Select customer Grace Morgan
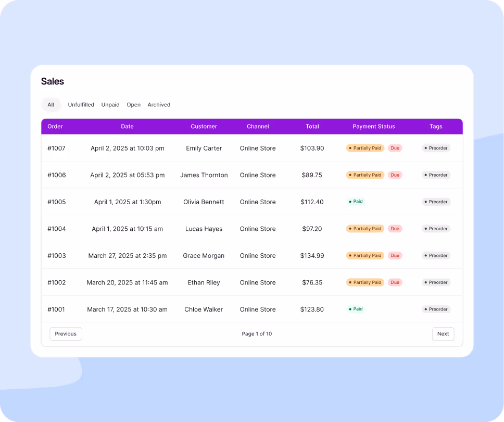The image size is (504, 422). [204, 256]
